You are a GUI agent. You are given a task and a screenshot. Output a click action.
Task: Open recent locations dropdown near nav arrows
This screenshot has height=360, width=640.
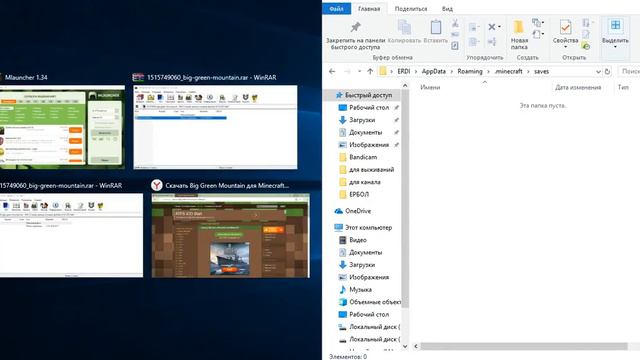pyautogui.click(x=359, y=71)
